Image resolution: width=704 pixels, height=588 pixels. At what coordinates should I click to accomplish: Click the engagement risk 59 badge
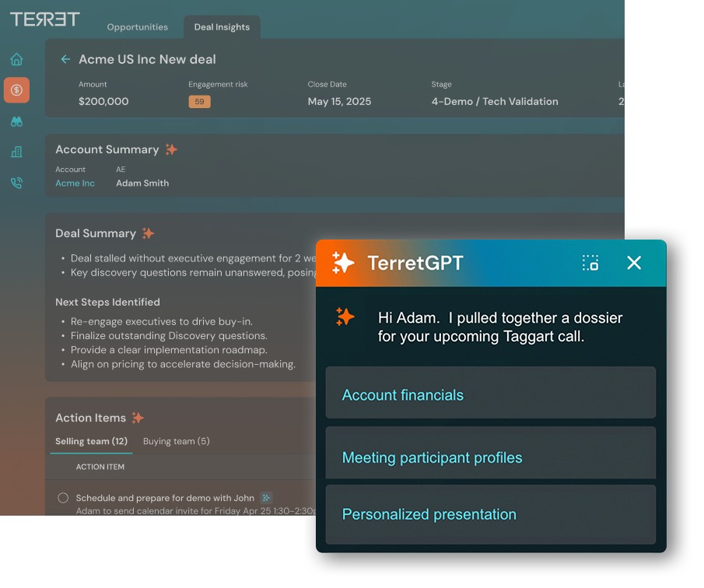pos(199,102)
